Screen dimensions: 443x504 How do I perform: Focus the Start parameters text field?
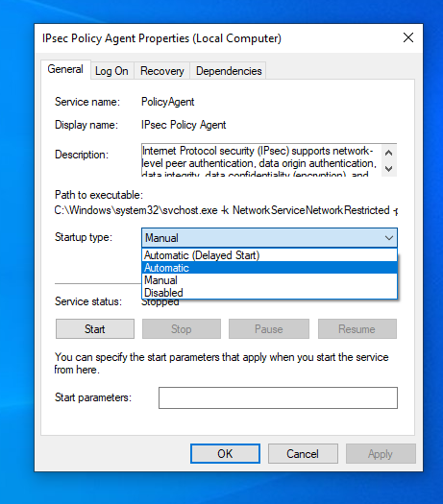click(278, 397)
